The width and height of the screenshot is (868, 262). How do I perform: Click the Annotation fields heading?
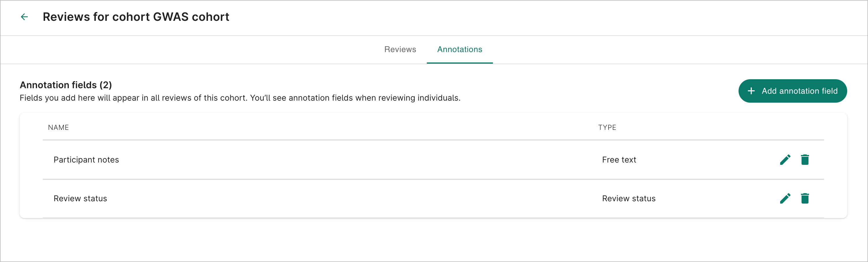(66, 85)
